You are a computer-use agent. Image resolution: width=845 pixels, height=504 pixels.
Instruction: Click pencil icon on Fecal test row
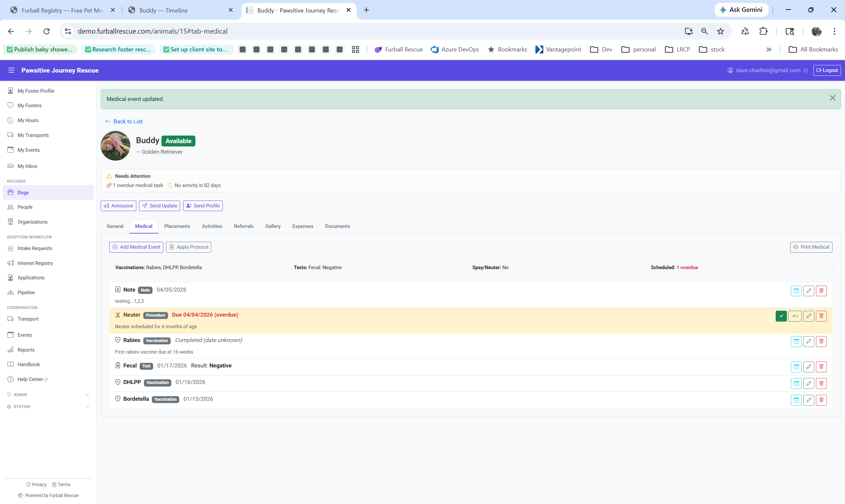click(808, 367)
